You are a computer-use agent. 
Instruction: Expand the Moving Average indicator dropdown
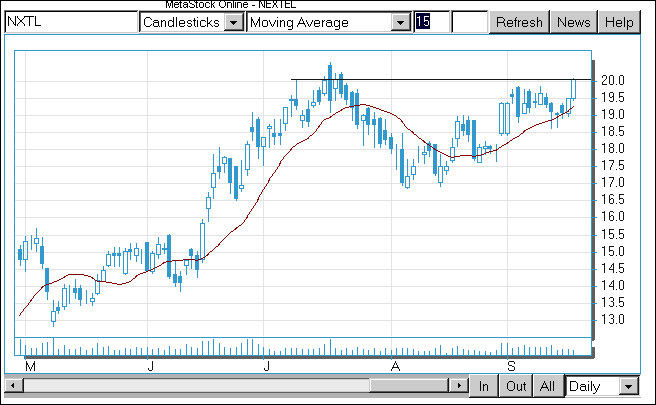[401, 22]
